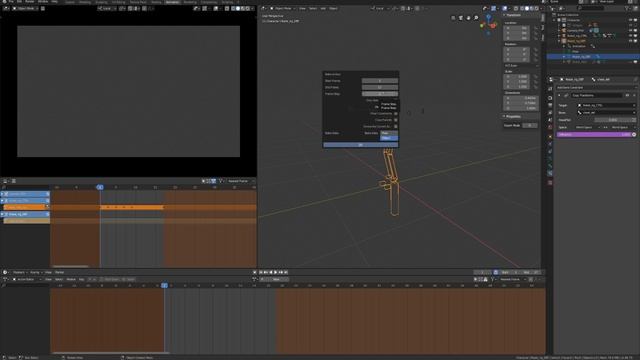640x360 pixels.
Task: Open the constraint Bone field
Action: [607, 113]
